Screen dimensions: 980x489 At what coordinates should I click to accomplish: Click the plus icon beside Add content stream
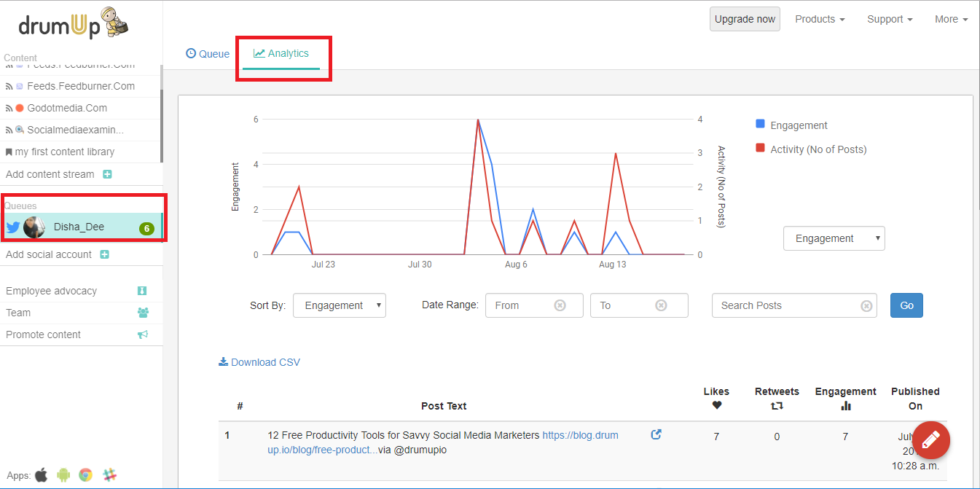coord(107,174)
